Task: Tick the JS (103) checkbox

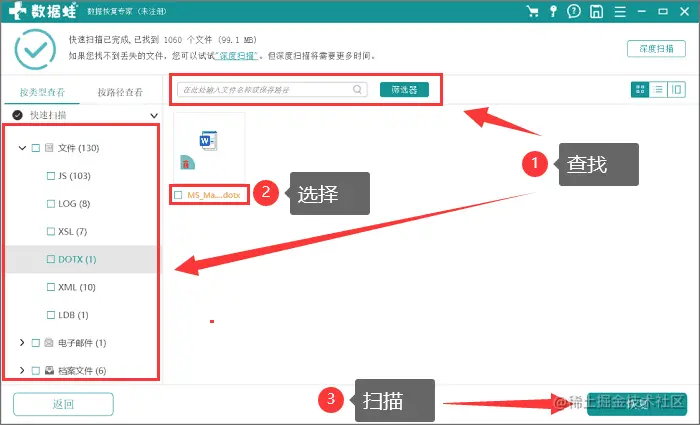Action: point(51,176)
